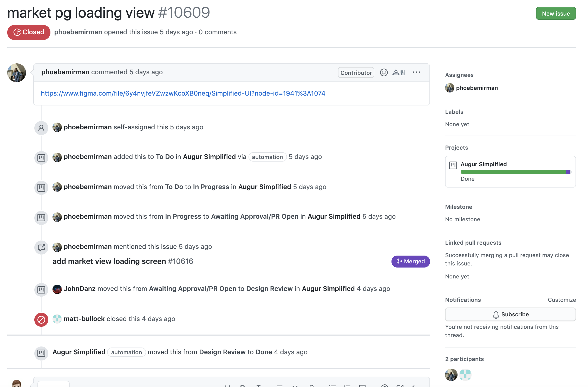Add emoji reaction to phoebemirman's comment

pyautogui.click(x=384, y=72)
